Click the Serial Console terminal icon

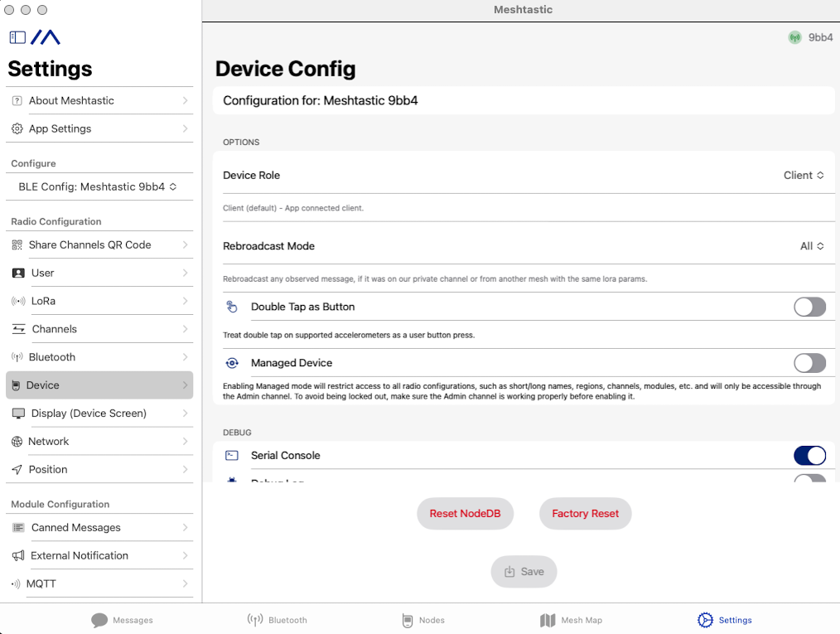232,456
